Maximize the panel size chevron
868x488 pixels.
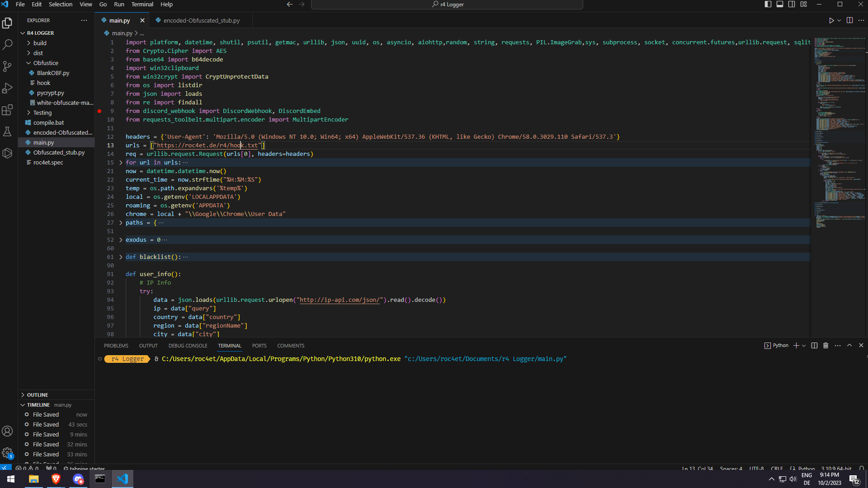point(849,346)
